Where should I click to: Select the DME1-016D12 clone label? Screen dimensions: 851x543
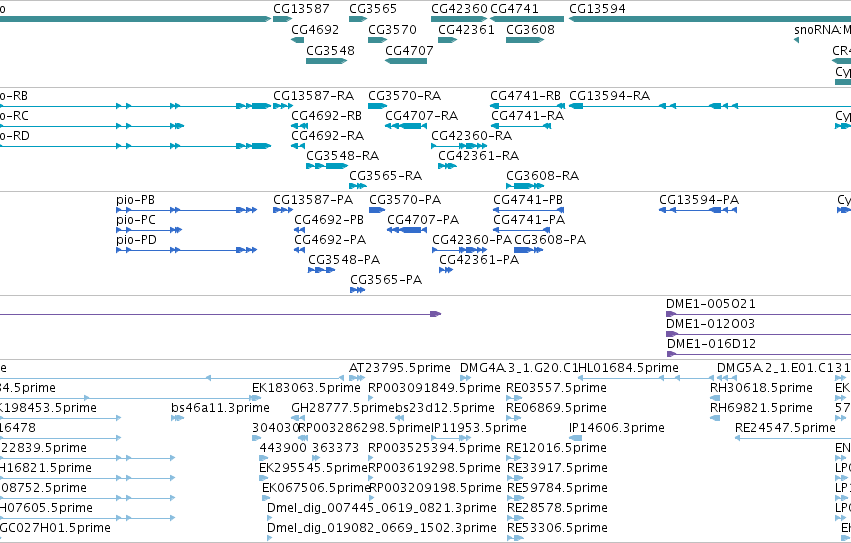[x=711, y=344]
